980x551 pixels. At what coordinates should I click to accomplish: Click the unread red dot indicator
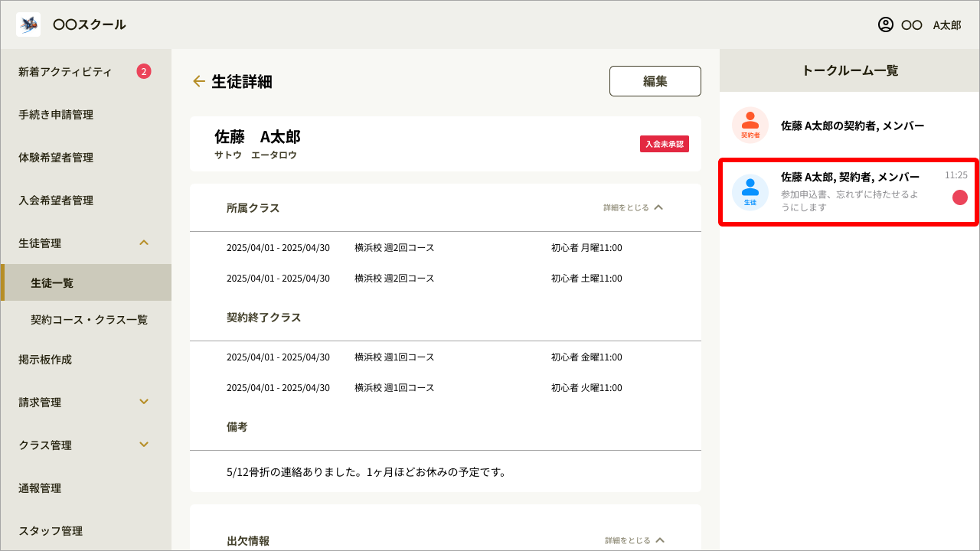click(x=960, y=197)
